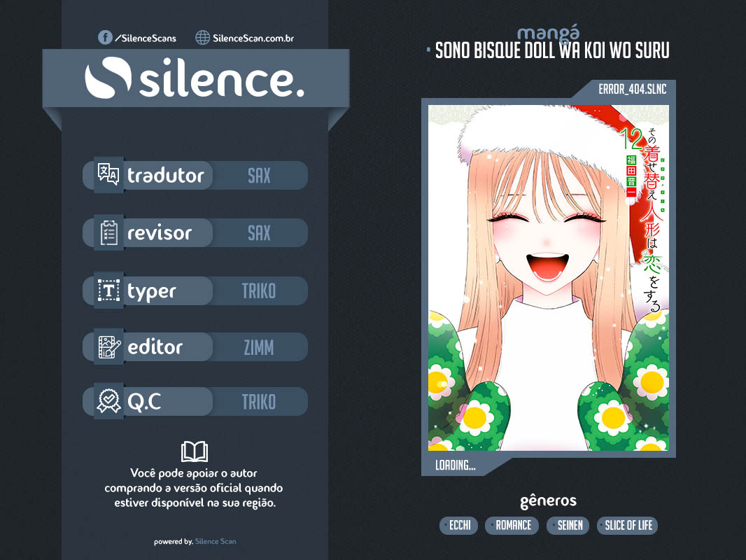Click the LOADING... label under the cover
The width and height of the screenshot is (746, 560).
pos(456,465)
